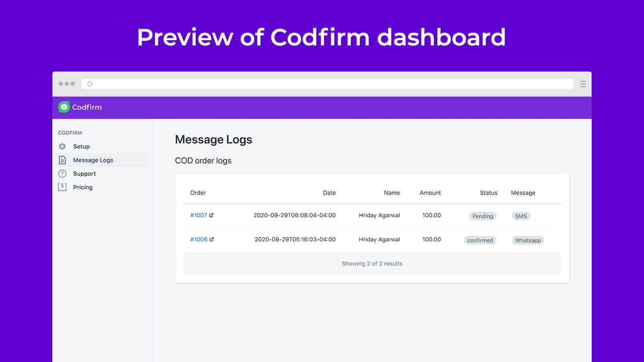Click inside the browser address bar
The height and width of the screenshot is (362, 644).
point(327,83)
